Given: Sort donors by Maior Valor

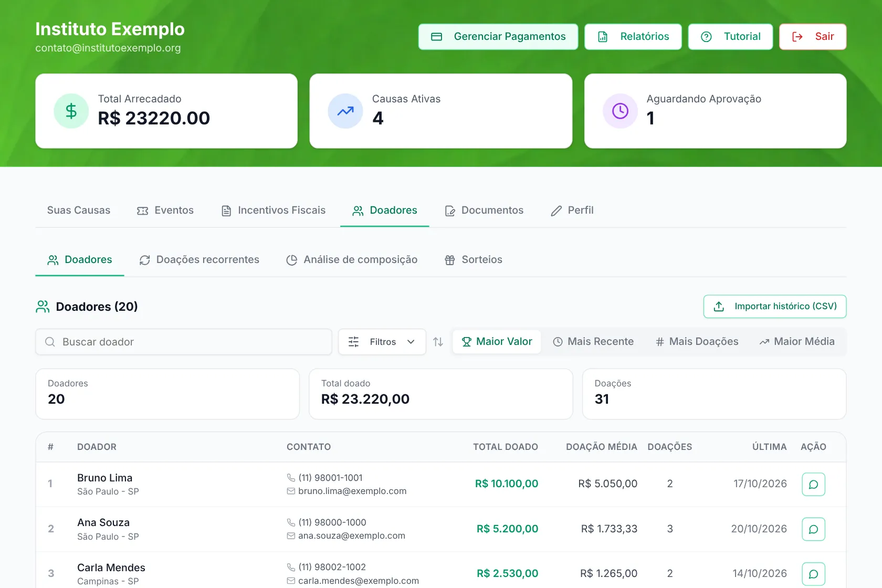Looking at the screenshot, I should 497,342.
